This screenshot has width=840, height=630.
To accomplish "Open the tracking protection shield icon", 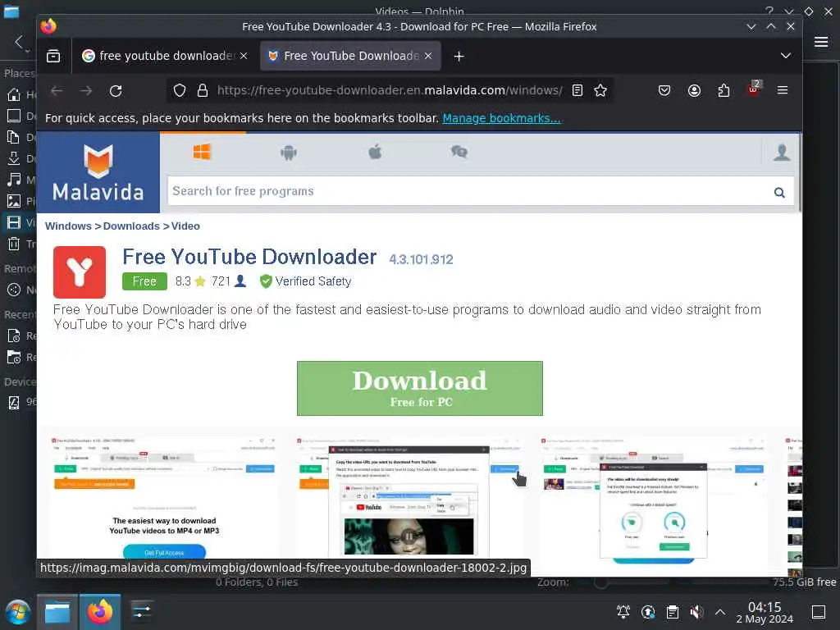I will (x=180, y=90).
